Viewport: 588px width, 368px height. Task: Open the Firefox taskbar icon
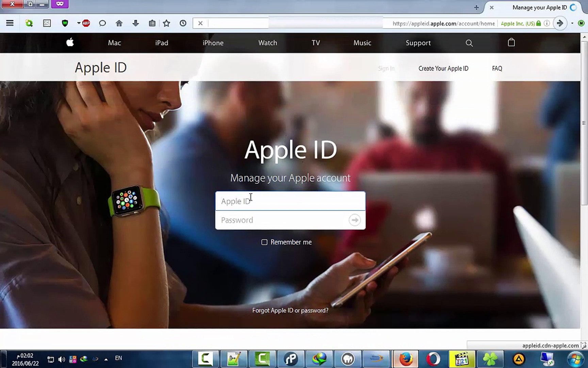click(x=406, y=359)
